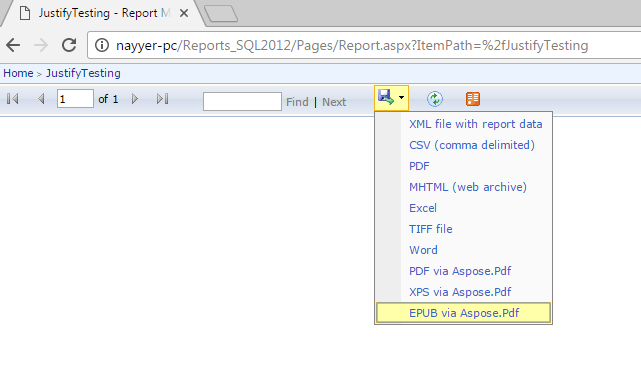
Task: Select EPUB via Aspose.Pdf
Action: tap(464, 313)
